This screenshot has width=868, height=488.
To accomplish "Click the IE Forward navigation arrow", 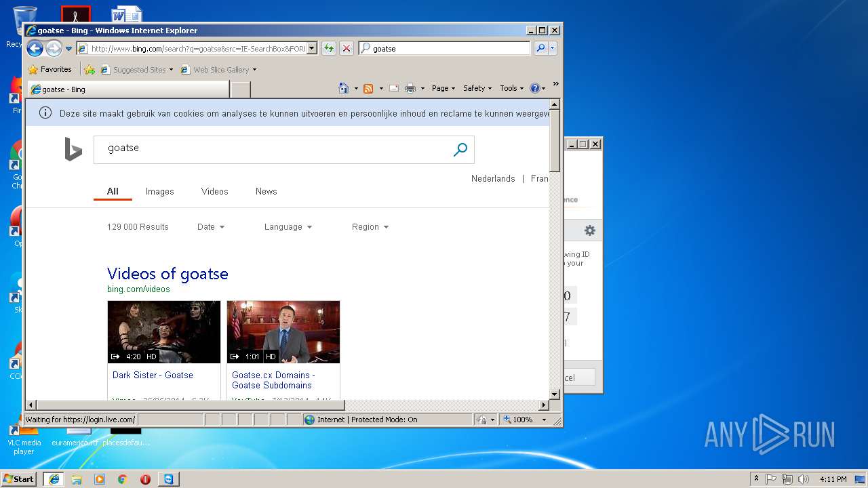I will (x=54, y=48).
